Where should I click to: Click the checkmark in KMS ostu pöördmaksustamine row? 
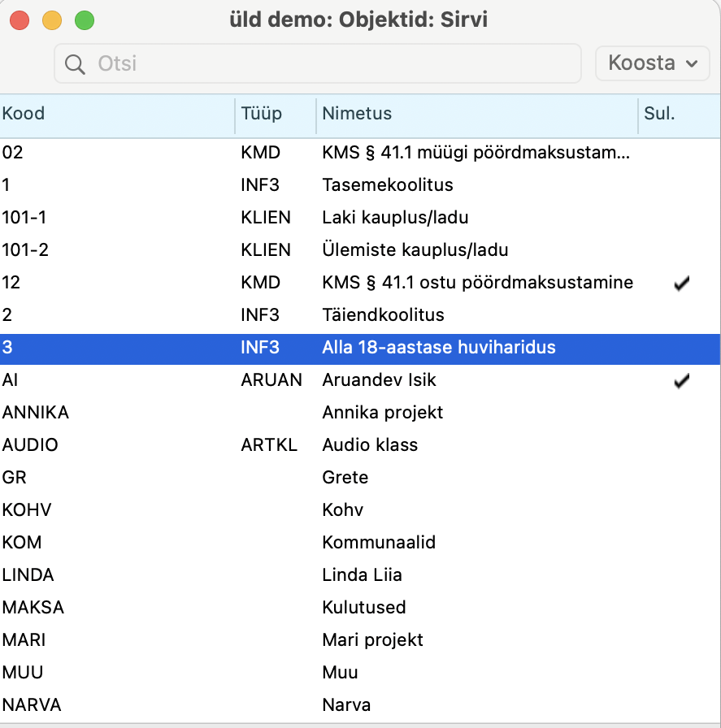pos(681,283)
